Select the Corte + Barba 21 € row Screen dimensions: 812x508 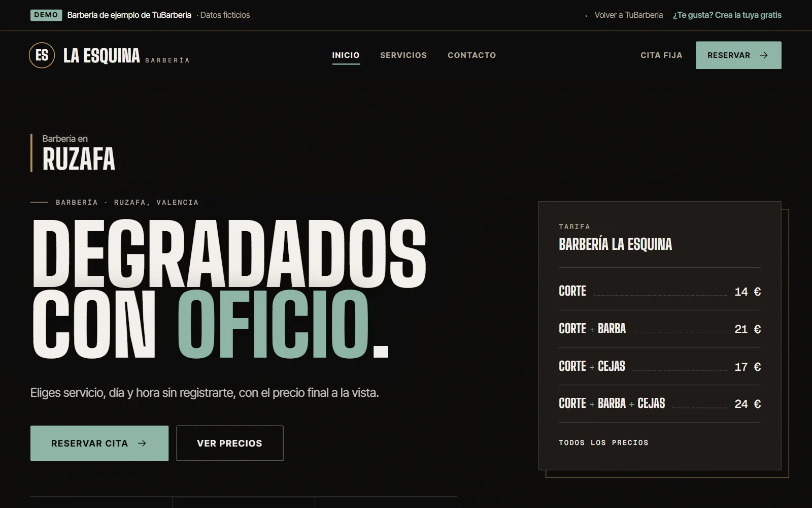[x=659, y=329]
